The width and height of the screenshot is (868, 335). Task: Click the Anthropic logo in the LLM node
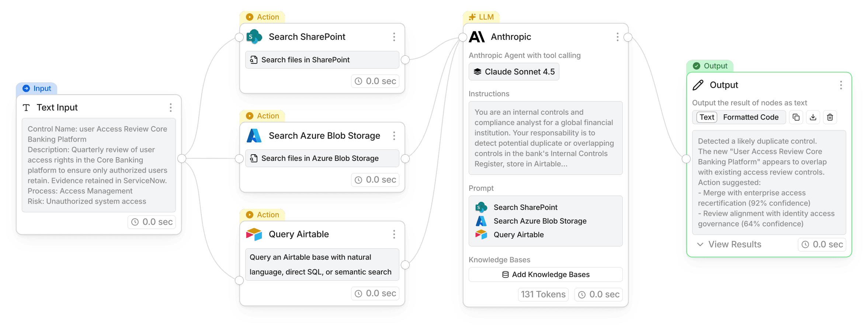click(477, 37)
